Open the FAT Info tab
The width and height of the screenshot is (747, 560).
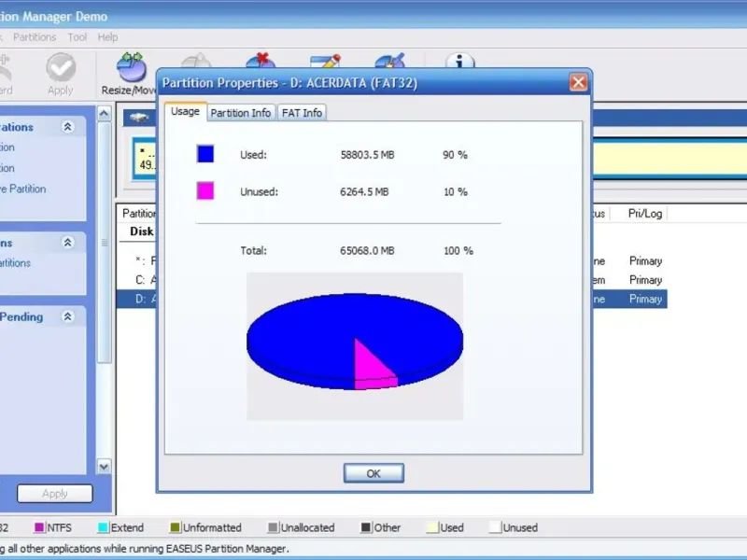pyautogui.click(x=302, y=113)
